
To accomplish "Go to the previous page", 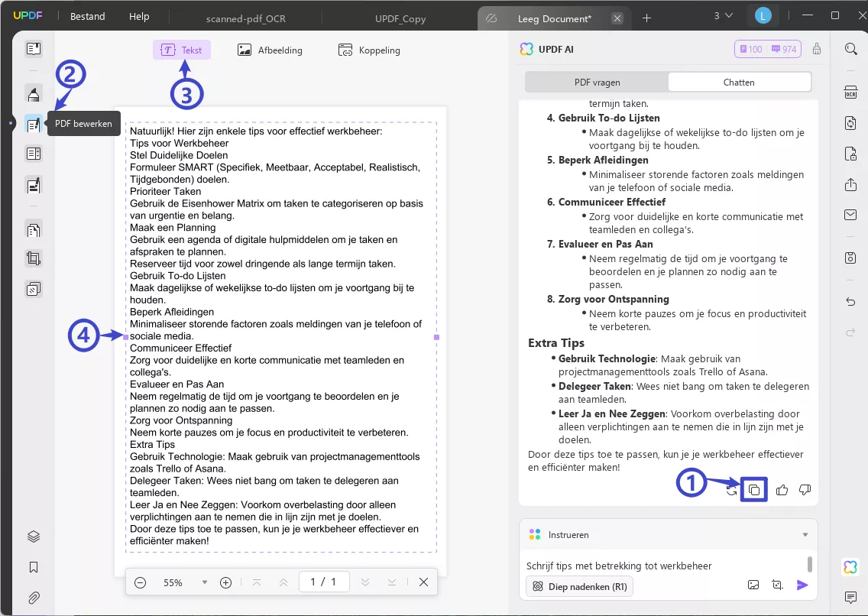I will tap(283, 582).
